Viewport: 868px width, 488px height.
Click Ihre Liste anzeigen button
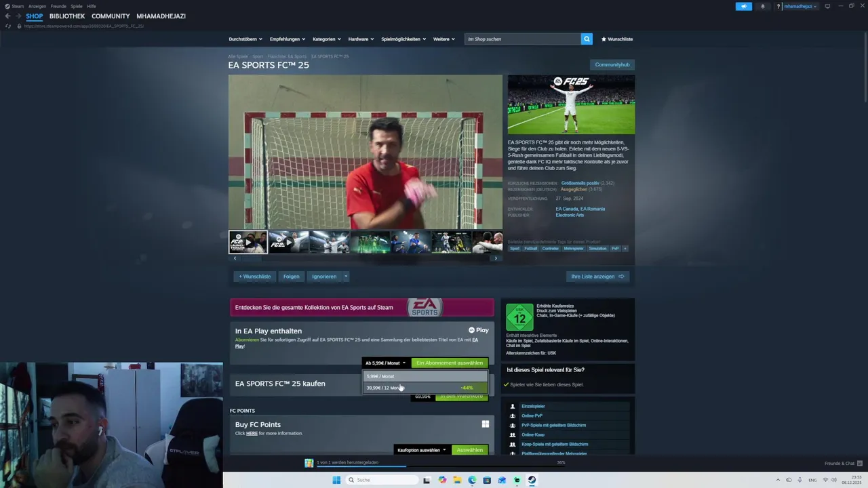[597, 277]
